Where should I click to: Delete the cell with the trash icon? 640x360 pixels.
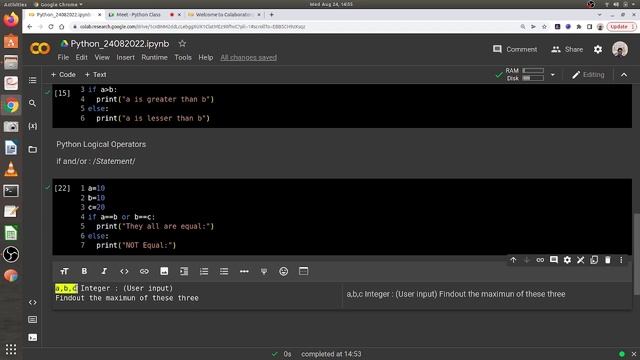(607, 260)
